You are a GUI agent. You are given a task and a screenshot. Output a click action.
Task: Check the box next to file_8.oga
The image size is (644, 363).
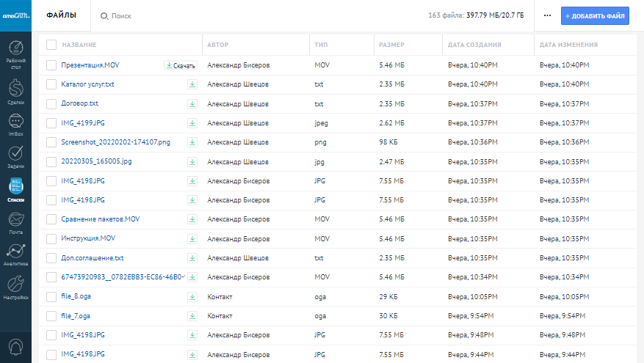click(51, 296)
